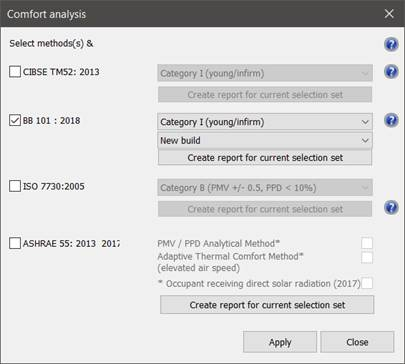This screenshot has height=364, width=405.
Task: Create report button under CIBSE TM52
Action: point(265,95)
